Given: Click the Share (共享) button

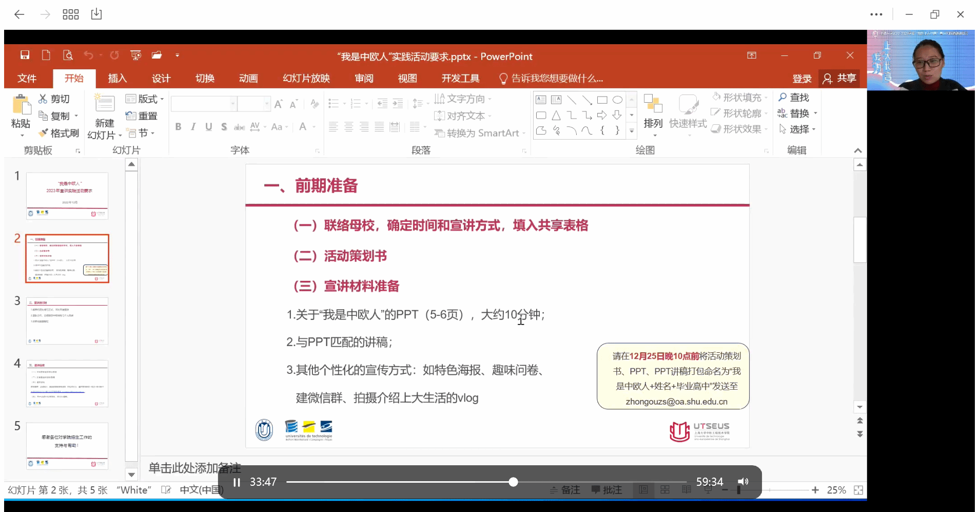Looking at the screenshot, I should (840, 78).
